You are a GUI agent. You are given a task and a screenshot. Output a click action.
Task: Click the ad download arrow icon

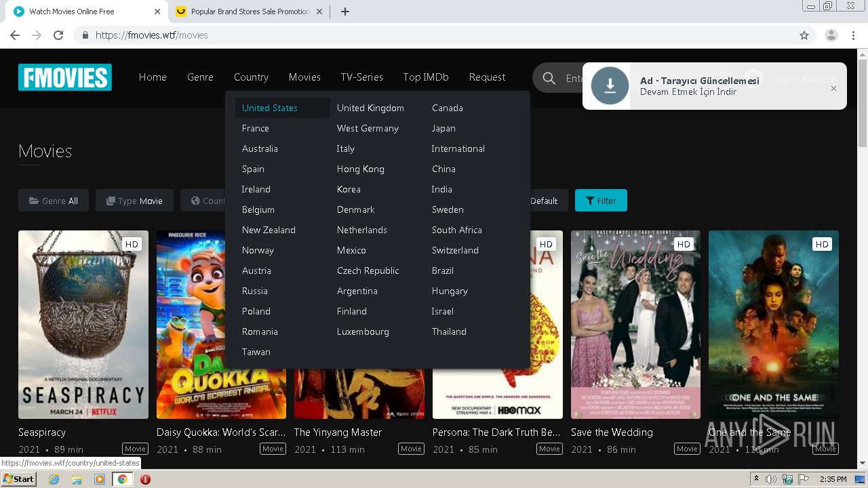610,85
